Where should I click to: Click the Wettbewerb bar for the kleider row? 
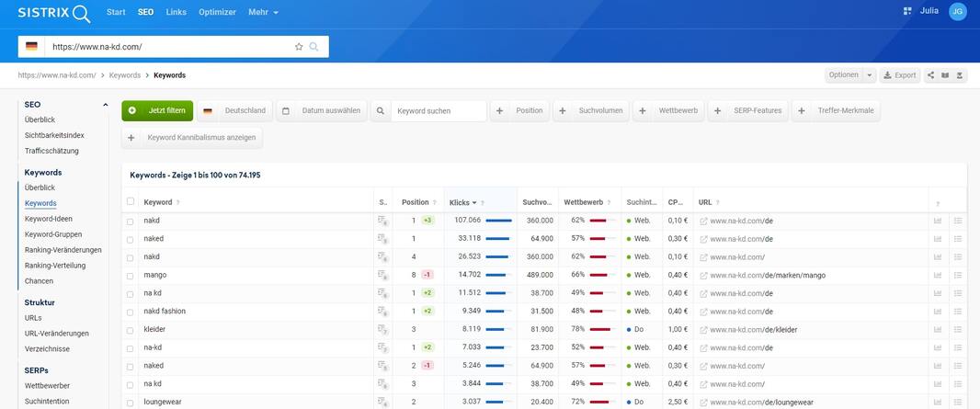tap(602, 329)
